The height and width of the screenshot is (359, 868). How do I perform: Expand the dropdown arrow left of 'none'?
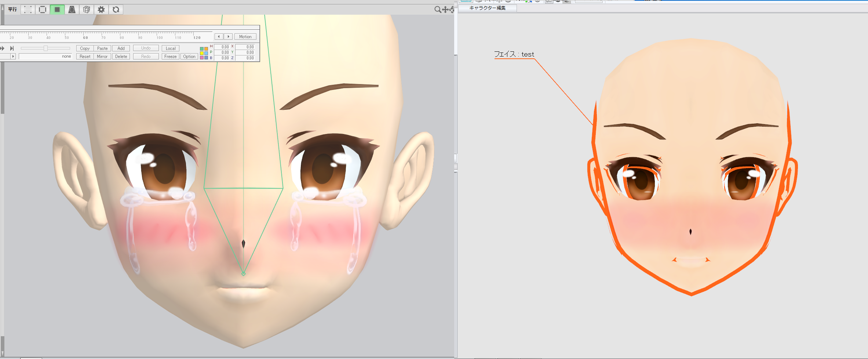13,57
